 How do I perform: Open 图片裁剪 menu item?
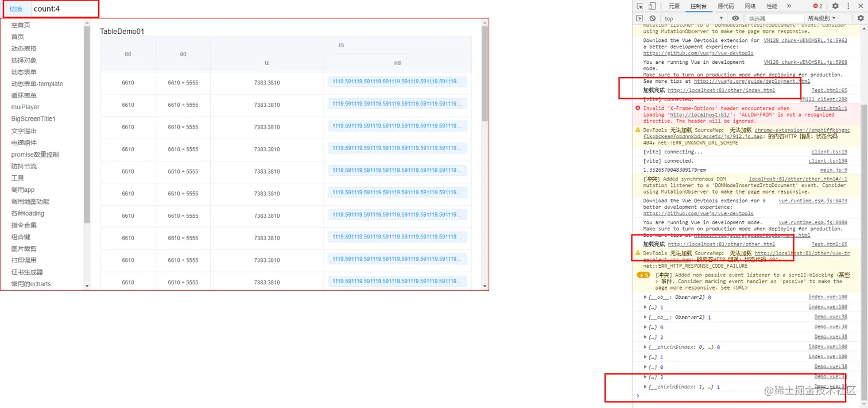(24, 249)
